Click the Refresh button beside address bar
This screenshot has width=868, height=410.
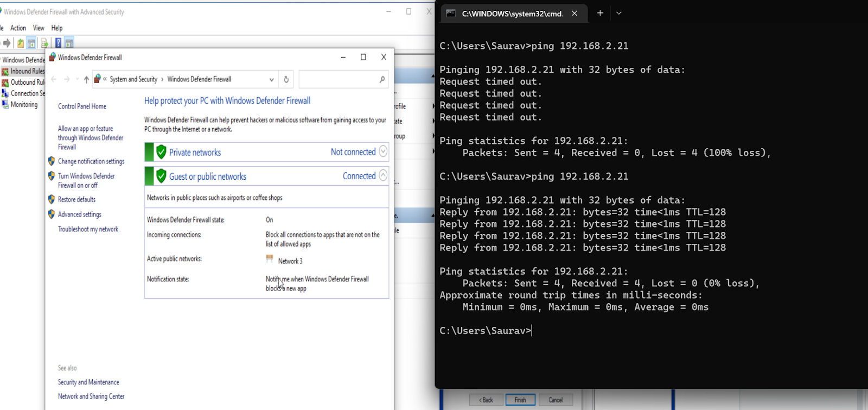(286, 79)
